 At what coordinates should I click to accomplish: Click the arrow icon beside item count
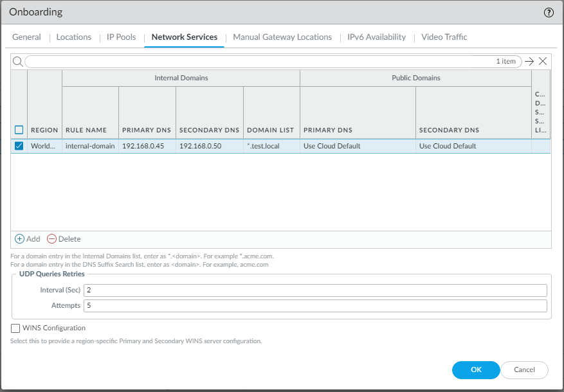[529, 62]
